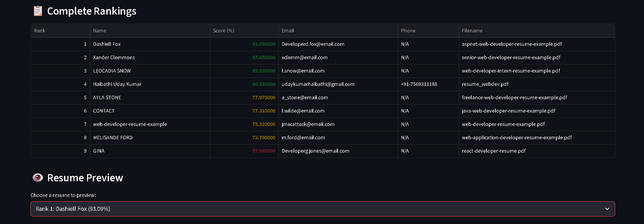Viewport: 644px width, 224px height.
Task: Click the 87.650000 score cell
Action: pyautogui.click(x=244, y=58)
